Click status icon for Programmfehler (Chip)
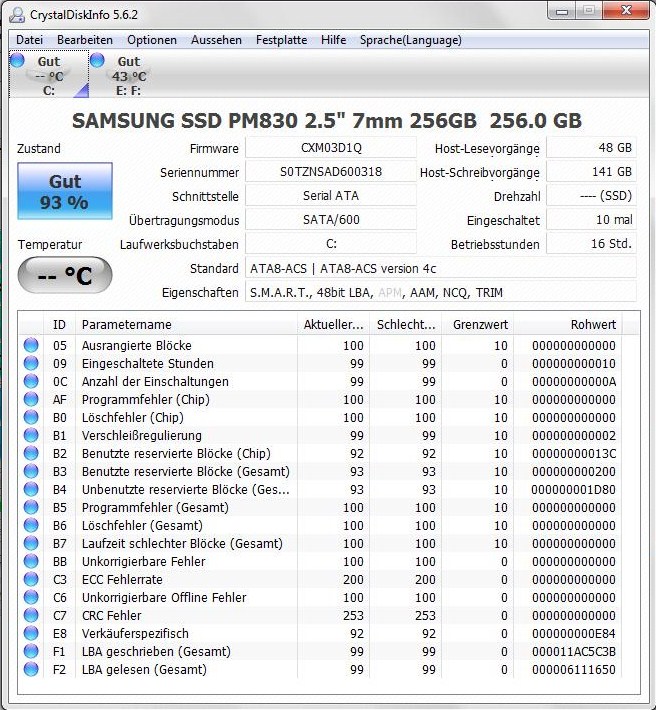The image size is (656, 710). click(31, 399)
